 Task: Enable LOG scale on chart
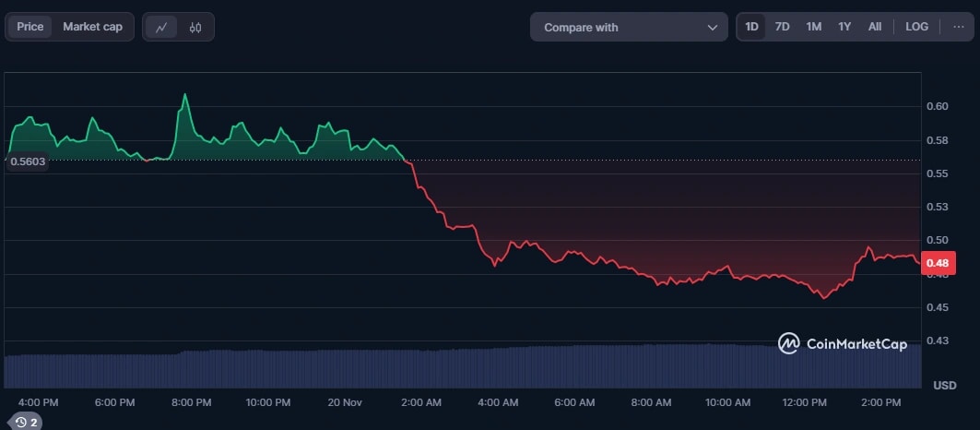(916, 27)
